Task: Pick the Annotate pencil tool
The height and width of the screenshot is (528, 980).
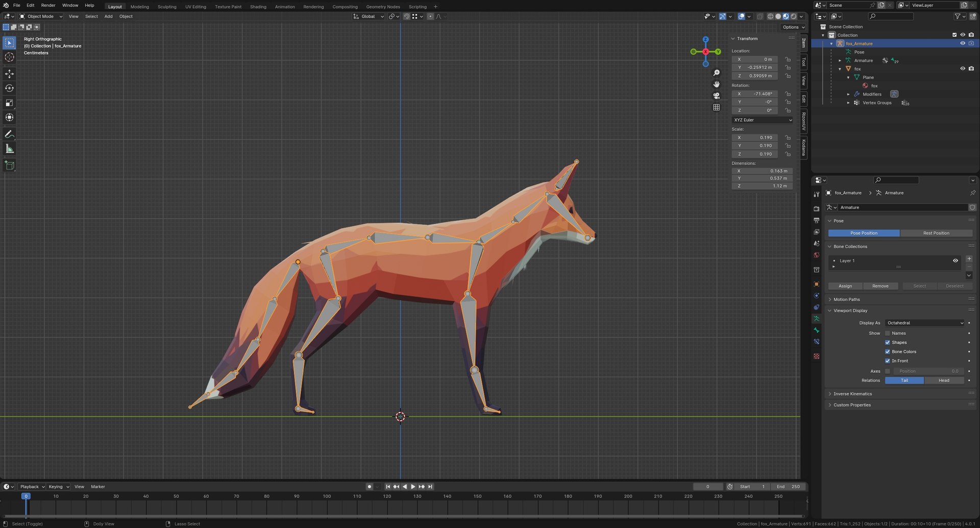Action: [9, 134]
